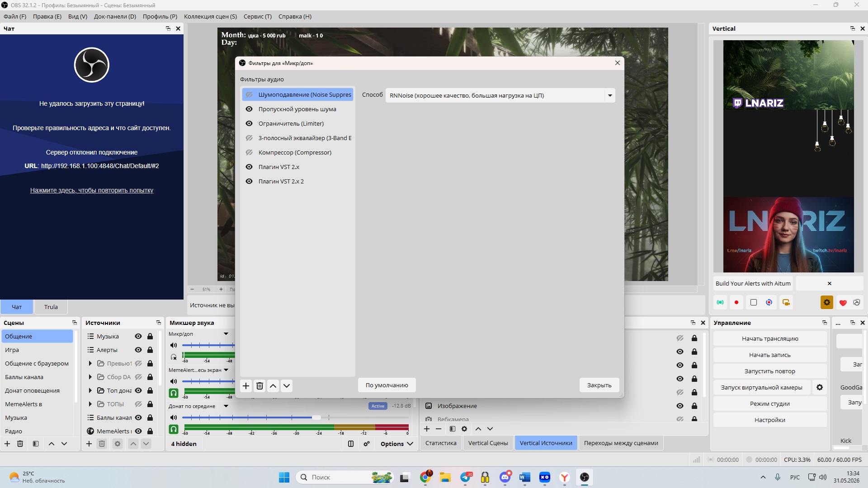Open advanced audio properties gears icon
The width and height of the screenshot is (868, 488).
tap(367, 444)
